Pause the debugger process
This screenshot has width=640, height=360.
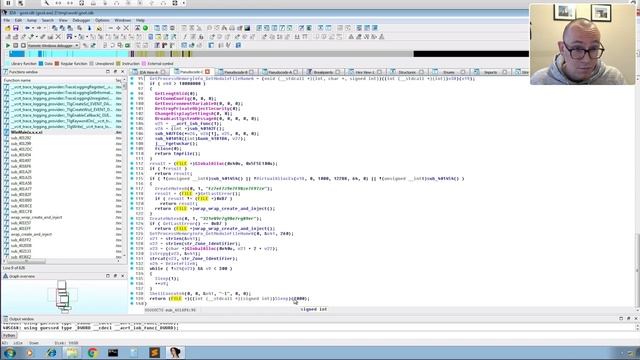pos(16,45)
